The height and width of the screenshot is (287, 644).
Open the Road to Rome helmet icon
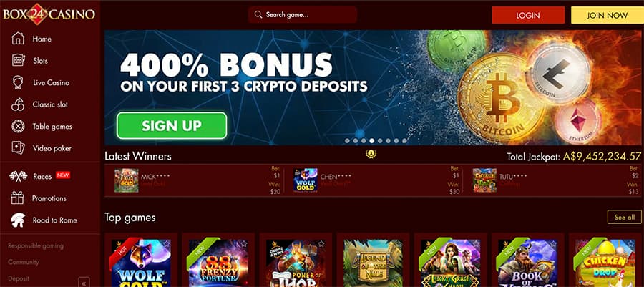[x=18, y=220]
